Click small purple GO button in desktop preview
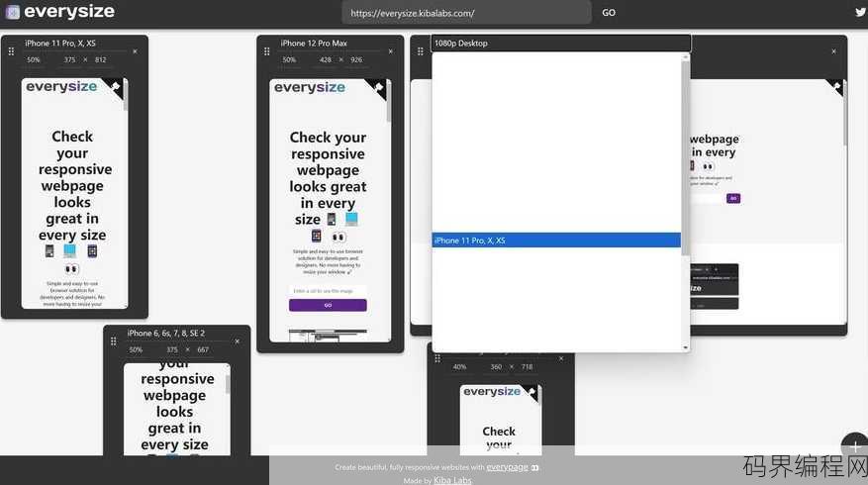 733,198
